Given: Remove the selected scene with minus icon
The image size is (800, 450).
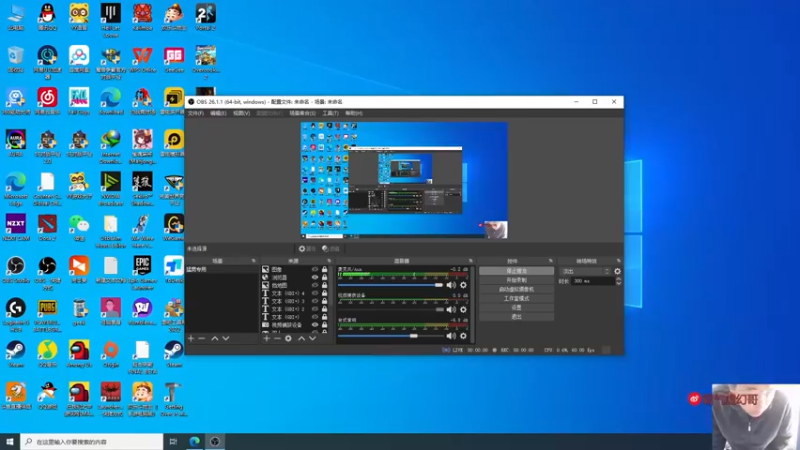Looking at the screenshot, I should [202, 338].
